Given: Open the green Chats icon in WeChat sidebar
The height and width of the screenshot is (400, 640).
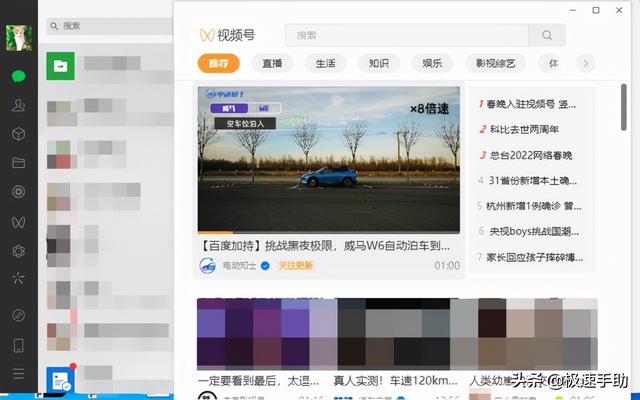Looking at the screenshot, I should pyautogui.click(x=18, y=76).
